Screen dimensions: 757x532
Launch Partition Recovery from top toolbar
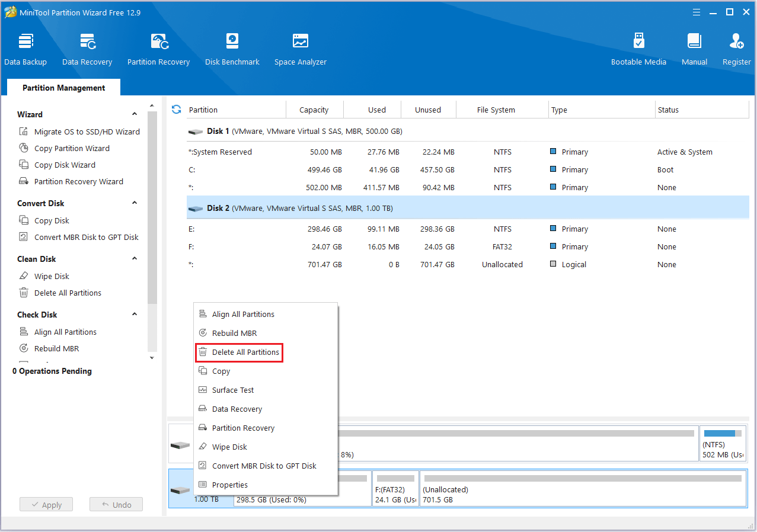coord(158,49)
